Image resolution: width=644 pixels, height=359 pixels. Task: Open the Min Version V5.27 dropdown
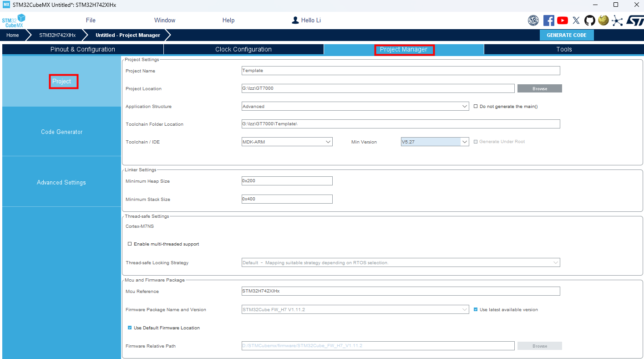435,142
